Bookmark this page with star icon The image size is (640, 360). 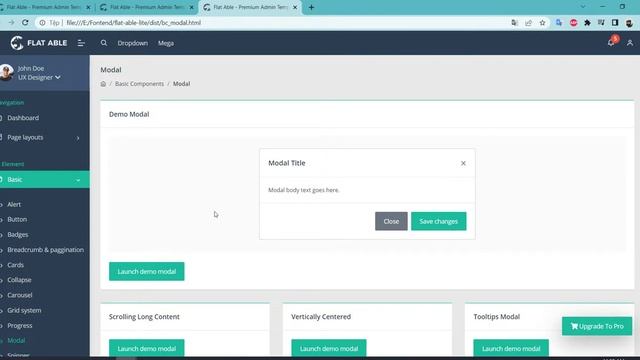pos(542,23)
